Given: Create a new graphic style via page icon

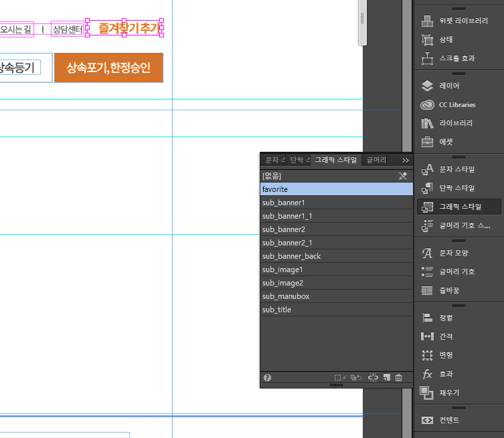Looking at the screenshot, I should (387, 378).
